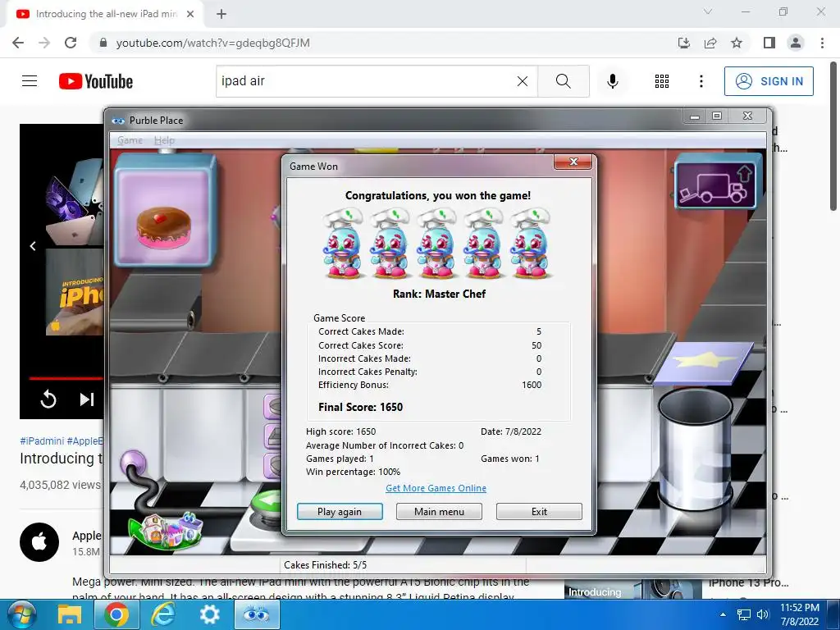Click the Chrome address bar URL
Image resolution: width=840 pixels, height=630 pixels.
(x=212, y=43)
